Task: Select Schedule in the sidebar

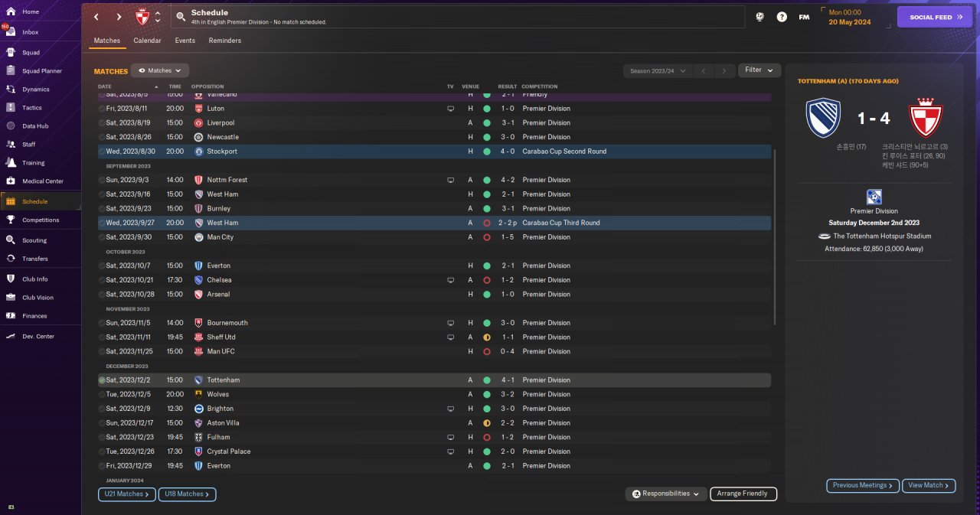Action: click(41, 201)
